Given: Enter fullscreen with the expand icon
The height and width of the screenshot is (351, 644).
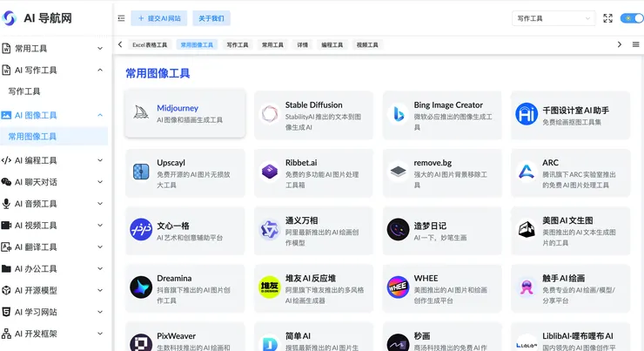Looking at the screenshot, I should click(x=607, y=18).
